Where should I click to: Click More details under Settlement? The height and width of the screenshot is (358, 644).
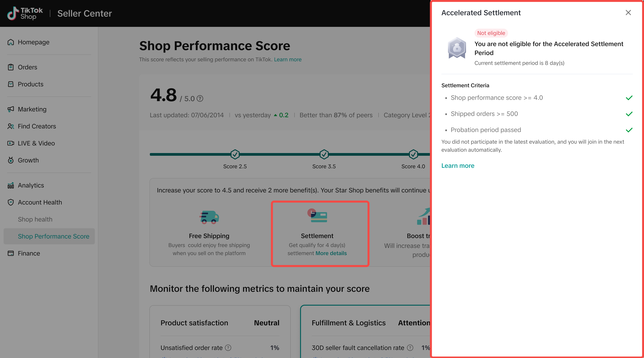331,253
